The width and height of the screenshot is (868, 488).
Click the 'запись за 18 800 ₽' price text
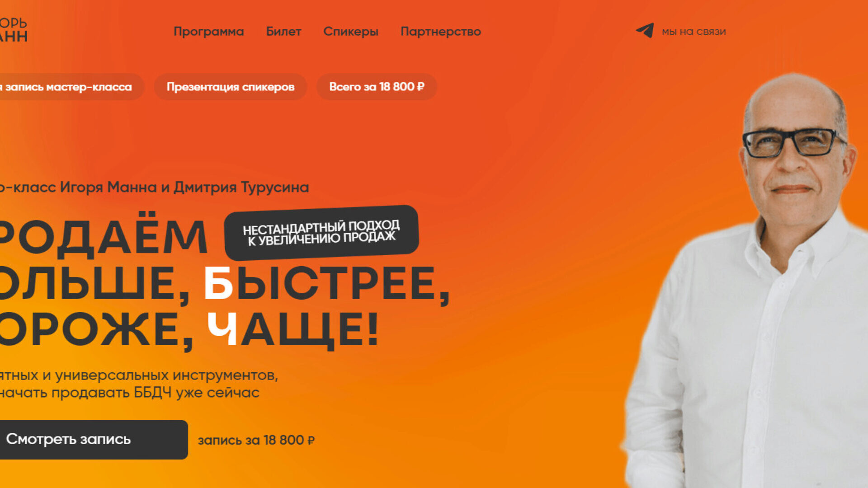pyautogui.click(x=256, y=440)
